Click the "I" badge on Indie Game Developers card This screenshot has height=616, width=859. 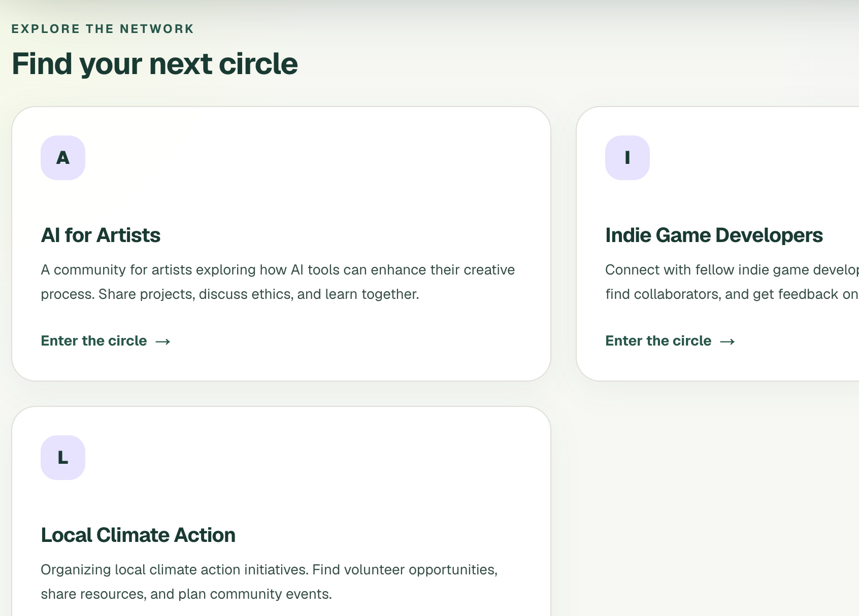click(627, 158)
